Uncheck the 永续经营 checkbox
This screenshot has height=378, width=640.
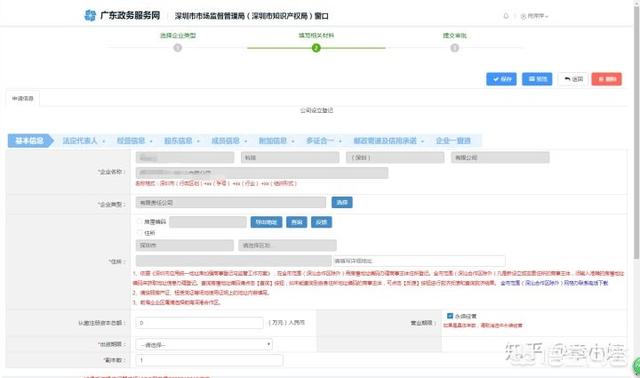pyautogui.click(x=450, y=316)
